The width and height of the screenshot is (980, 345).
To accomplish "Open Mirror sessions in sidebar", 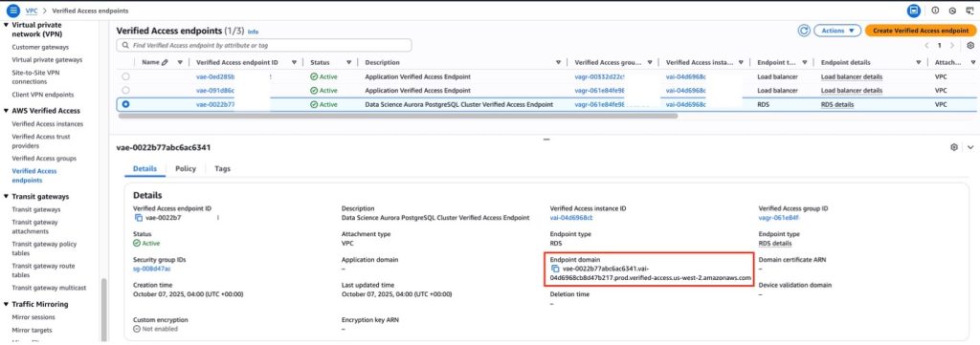I will point(33,317).
